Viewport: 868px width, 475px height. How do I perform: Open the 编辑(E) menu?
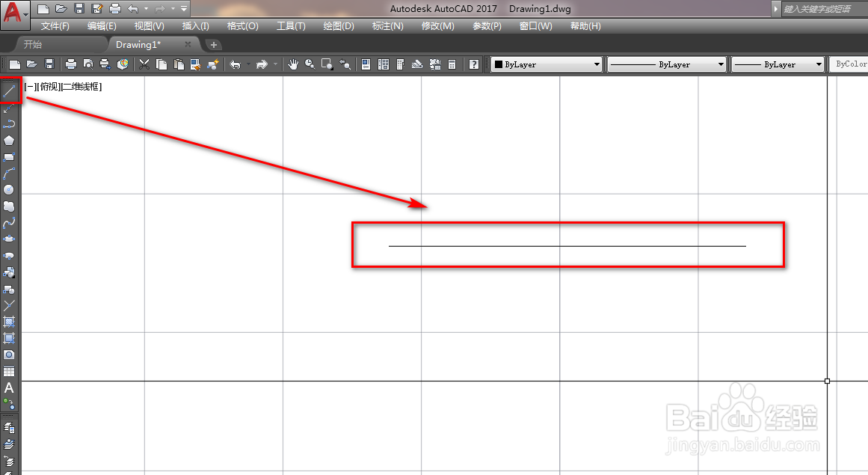(102, 26)
